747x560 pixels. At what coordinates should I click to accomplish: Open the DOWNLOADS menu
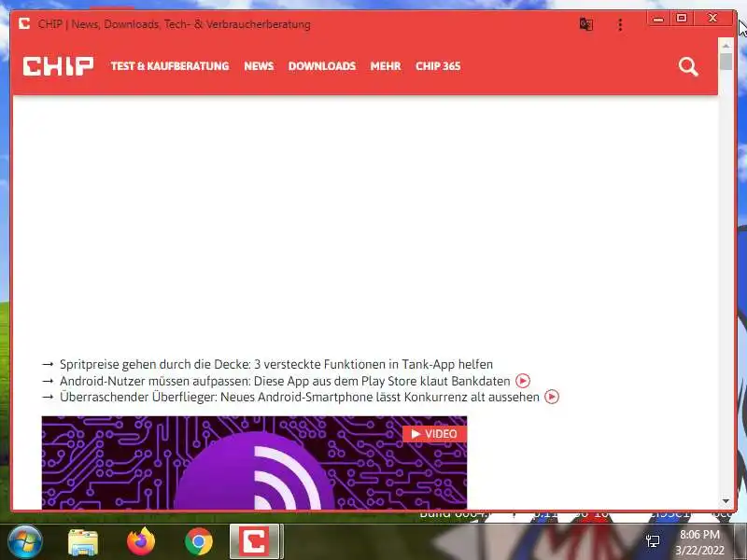pos(322,66)
